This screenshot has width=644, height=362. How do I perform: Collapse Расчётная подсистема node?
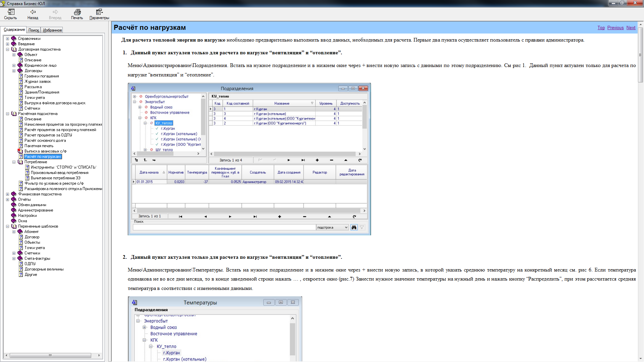[x=7, y=114]
